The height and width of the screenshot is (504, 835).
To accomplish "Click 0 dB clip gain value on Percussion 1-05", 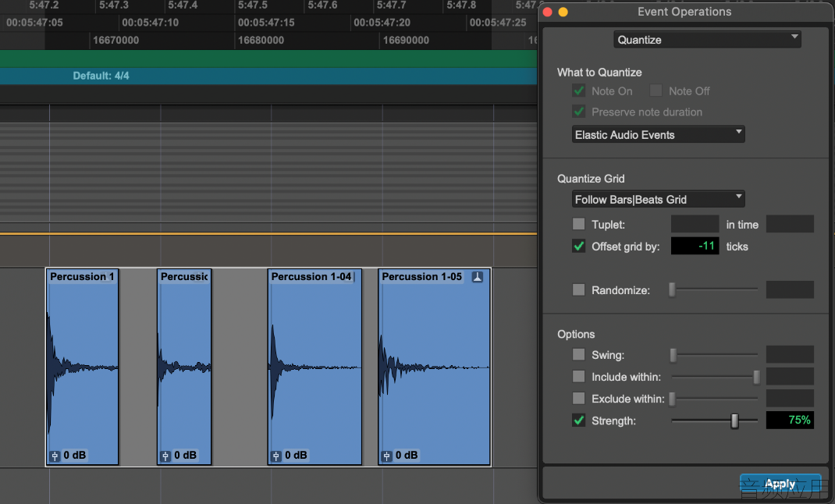I will (x=407, y=456).
